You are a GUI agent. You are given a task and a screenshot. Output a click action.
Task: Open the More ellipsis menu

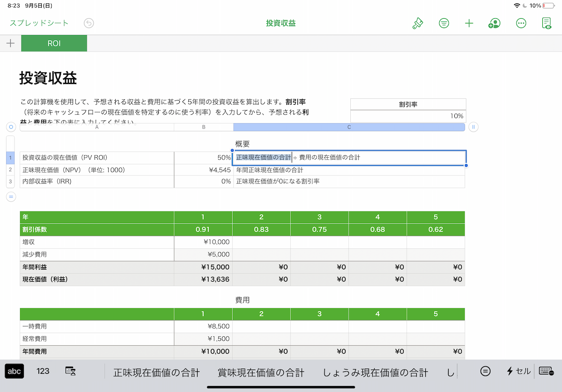click(x=521, y=23)
